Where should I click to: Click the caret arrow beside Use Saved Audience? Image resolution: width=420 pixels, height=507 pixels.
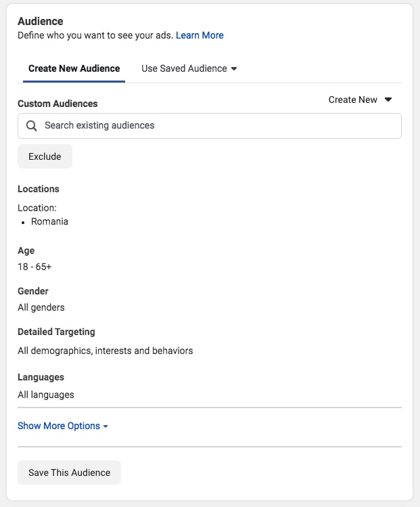tap(234, 69)
